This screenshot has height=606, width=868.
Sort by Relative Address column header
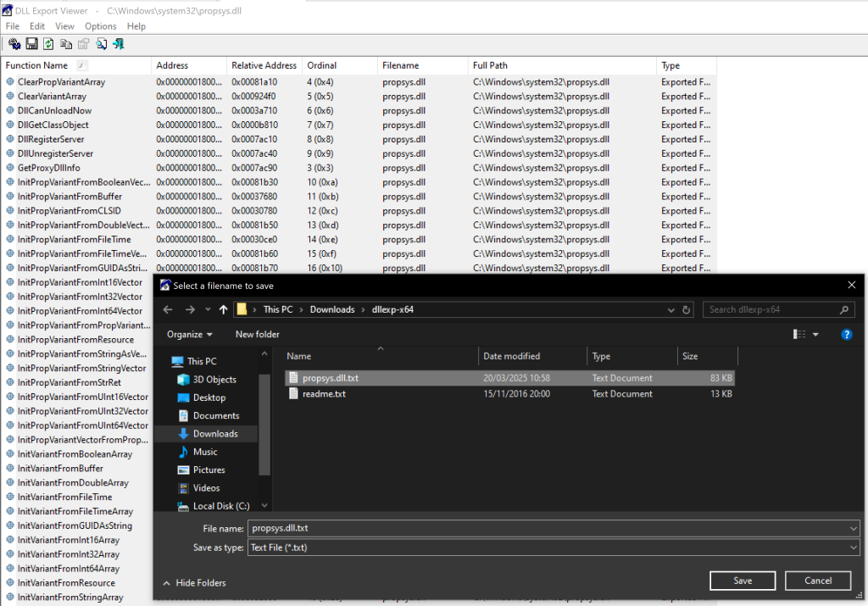264,65
